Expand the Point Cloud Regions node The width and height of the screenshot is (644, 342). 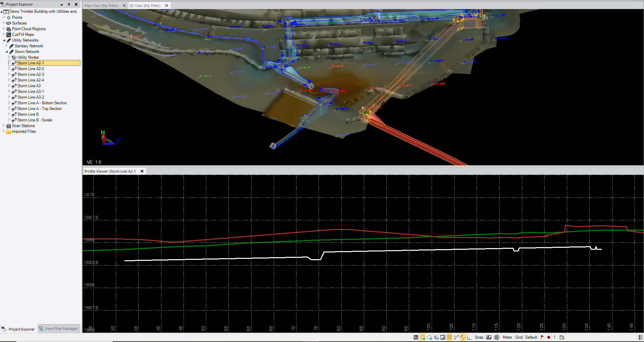pos(4,28)
